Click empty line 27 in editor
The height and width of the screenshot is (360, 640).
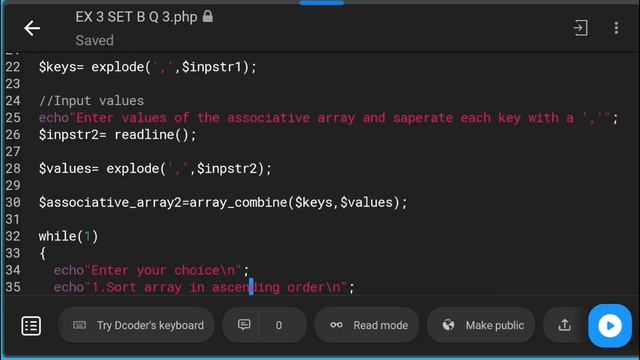click(327, 152)
